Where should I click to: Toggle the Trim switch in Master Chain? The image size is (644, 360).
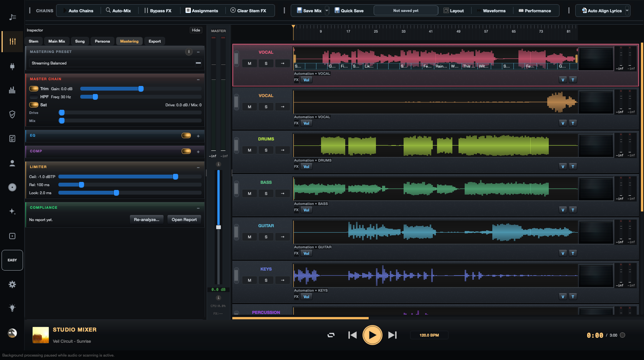[x=34, y=89]
